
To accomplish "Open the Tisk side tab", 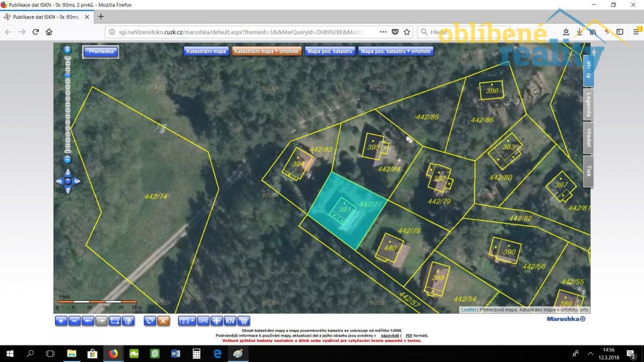I will [589, 171].
